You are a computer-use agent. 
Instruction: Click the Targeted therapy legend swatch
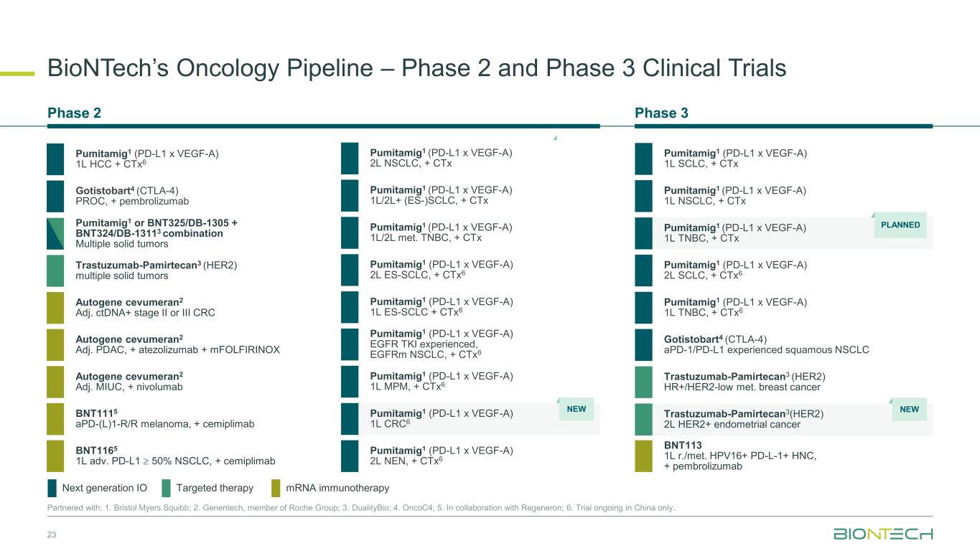[166, 489]
